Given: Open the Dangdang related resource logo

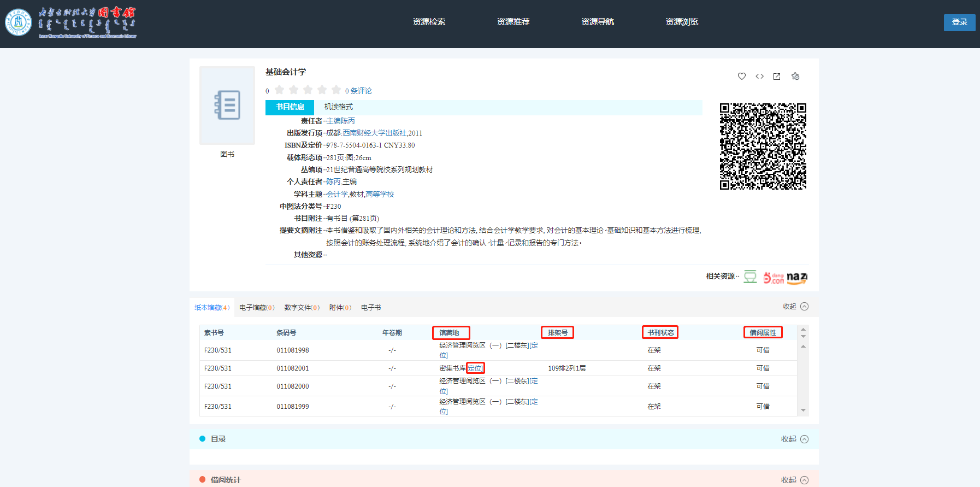Looking at the screenshot, I should pyautogui.click(x=773, y=278).
